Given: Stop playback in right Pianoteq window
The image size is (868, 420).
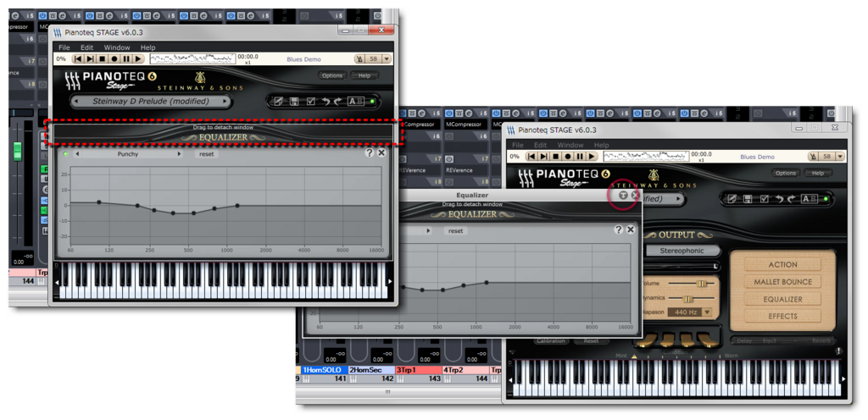Looking at the screenshot, I should (556, 157).
